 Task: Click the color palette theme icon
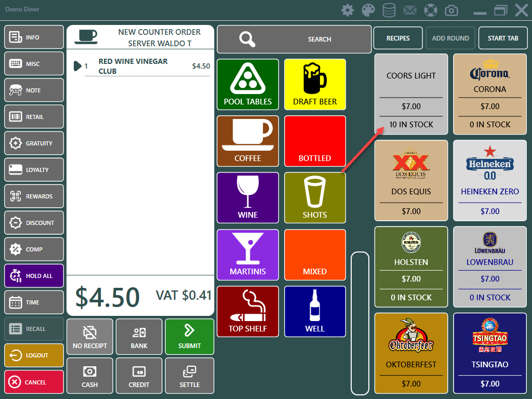(368, 10)
